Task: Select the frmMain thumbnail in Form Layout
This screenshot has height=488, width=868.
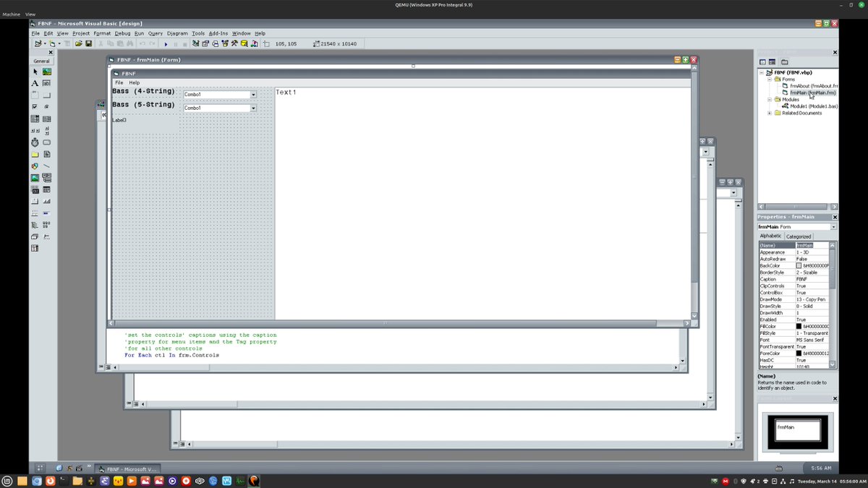Action: coord(798,430)
